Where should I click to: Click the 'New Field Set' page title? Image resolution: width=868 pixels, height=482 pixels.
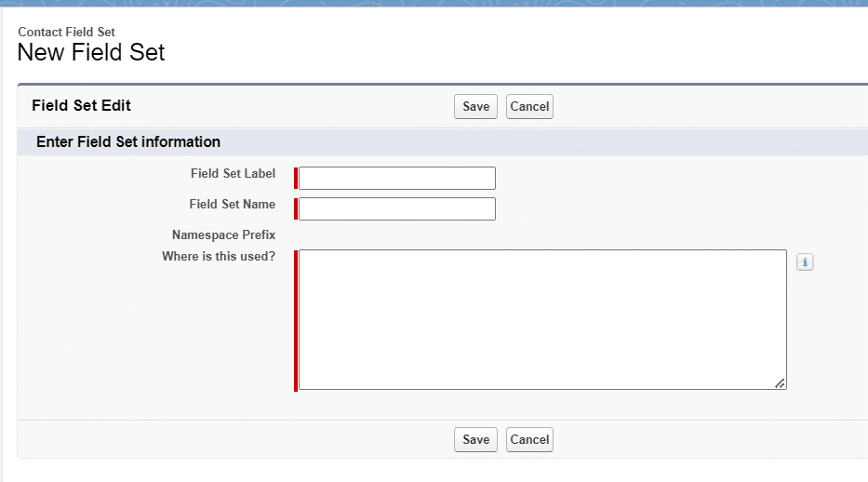[x=91, y=52]
